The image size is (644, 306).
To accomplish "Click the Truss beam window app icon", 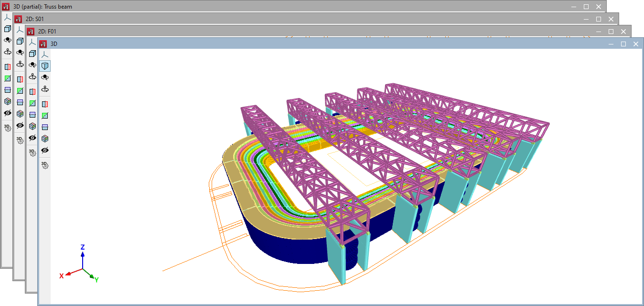I will pos(6,6).
